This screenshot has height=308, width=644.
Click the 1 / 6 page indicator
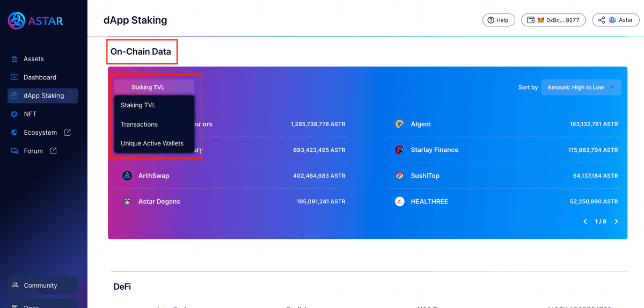point(601,222)
